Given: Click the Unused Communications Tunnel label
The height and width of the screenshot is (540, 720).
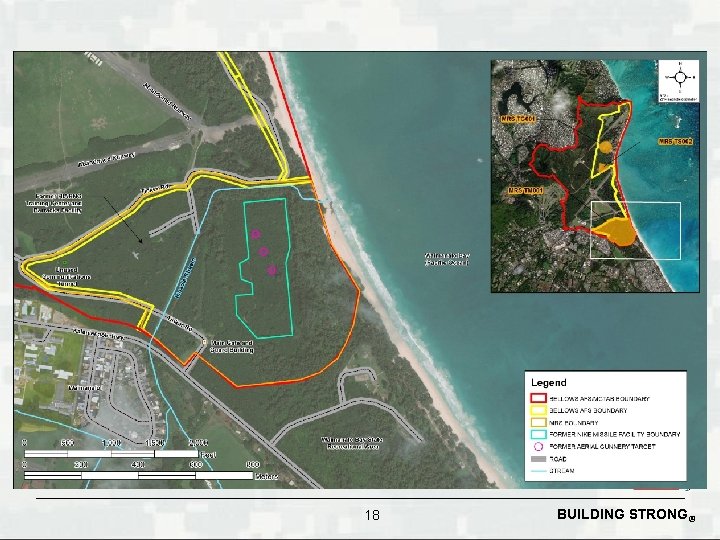Looking at the screenshot, I should (66, 276).
